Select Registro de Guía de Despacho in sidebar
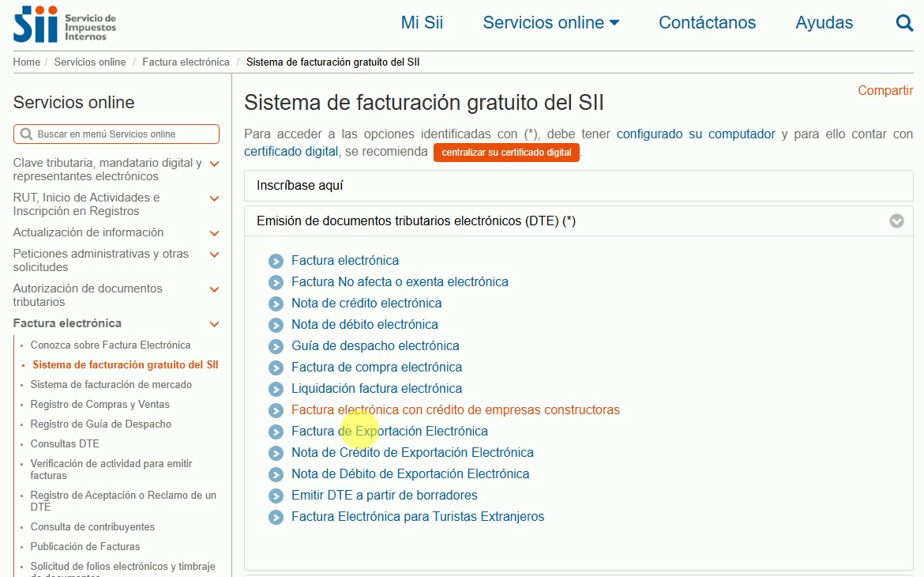 (101, 424)
